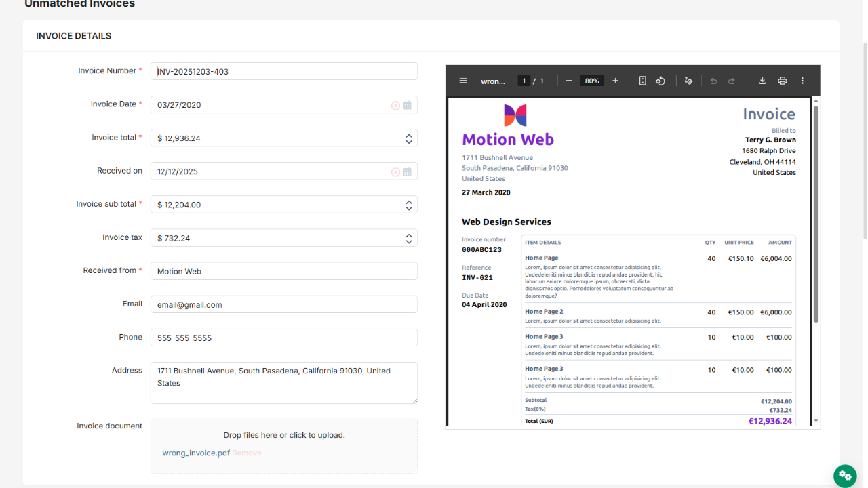
Task: Open the wrong_invoice.pdf file link
Action: click(x=196, y=453)
